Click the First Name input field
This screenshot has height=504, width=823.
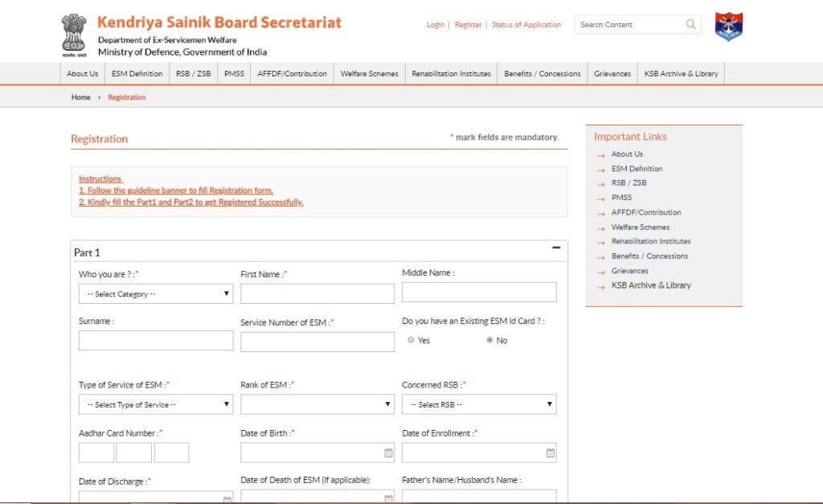pos(317,294)
